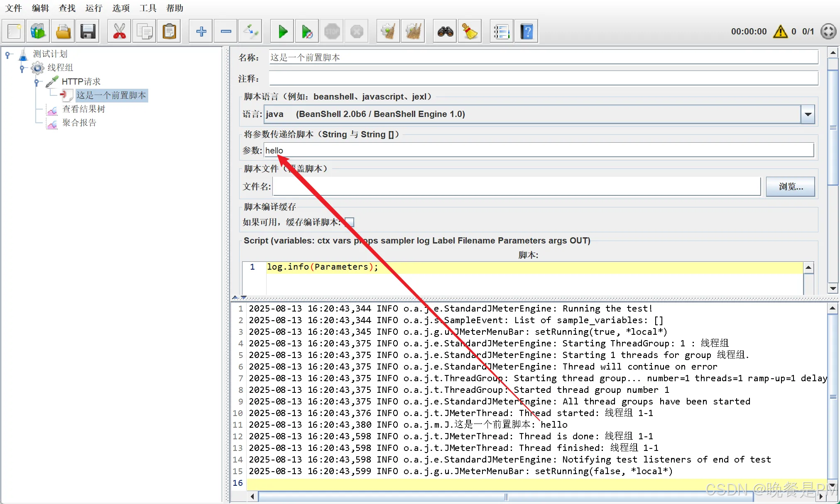Click log line 1 Running the test!
Viewport: 840px width, 504px height.
point(451,309)
